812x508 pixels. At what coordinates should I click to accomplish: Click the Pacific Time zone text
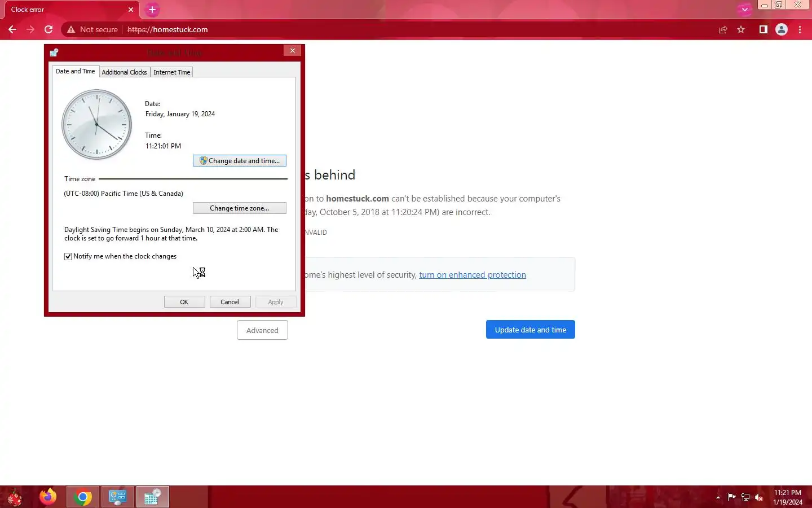click(x=123, y=194)
